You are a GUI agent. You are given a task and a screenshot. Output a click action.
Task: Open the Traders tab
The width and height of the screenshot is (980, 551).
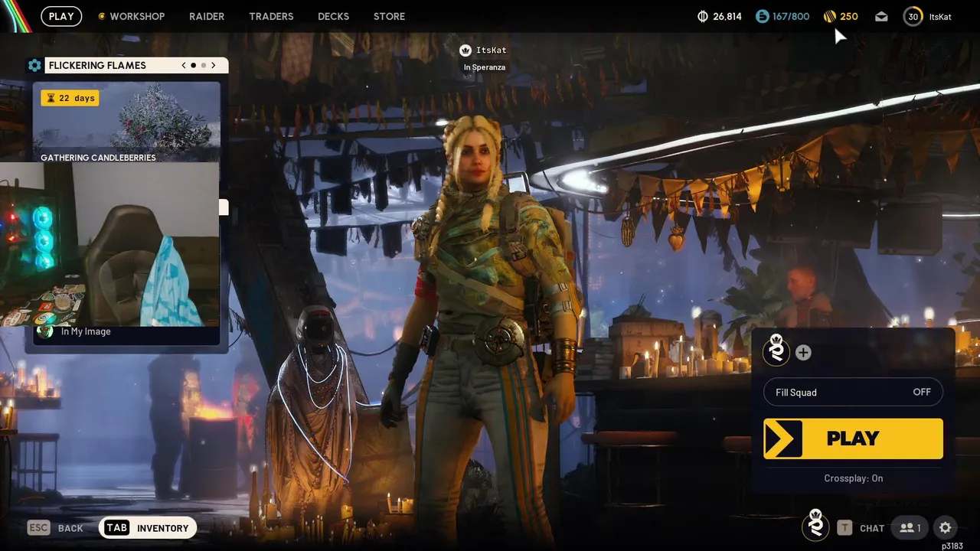271,16
